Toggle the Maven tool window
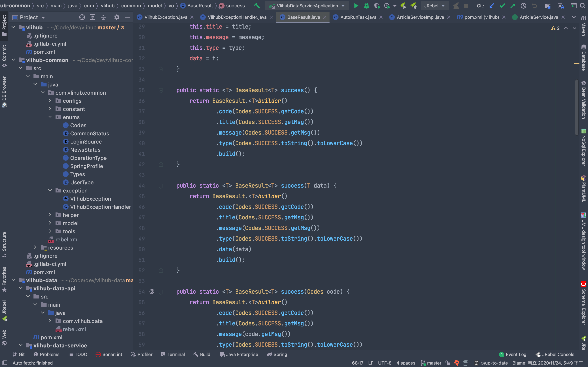Viewport: 588px width, 367px height. pyautogui.click(x=584, y=25)
